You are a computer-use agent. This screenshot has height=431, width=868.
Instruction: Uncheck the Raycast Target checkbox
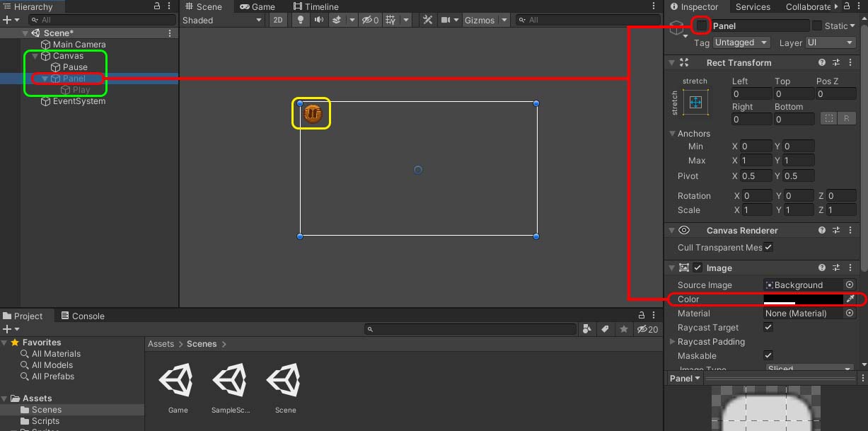point(768,328)
